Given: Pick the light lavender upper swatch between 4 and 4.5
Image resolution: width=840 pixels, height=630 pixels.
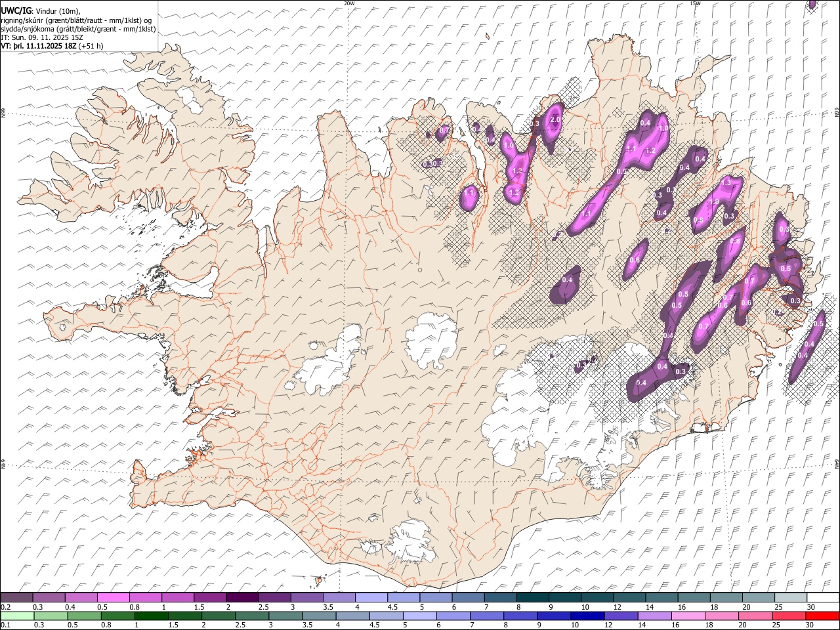Looking at the screenshot, I should 371,597.
